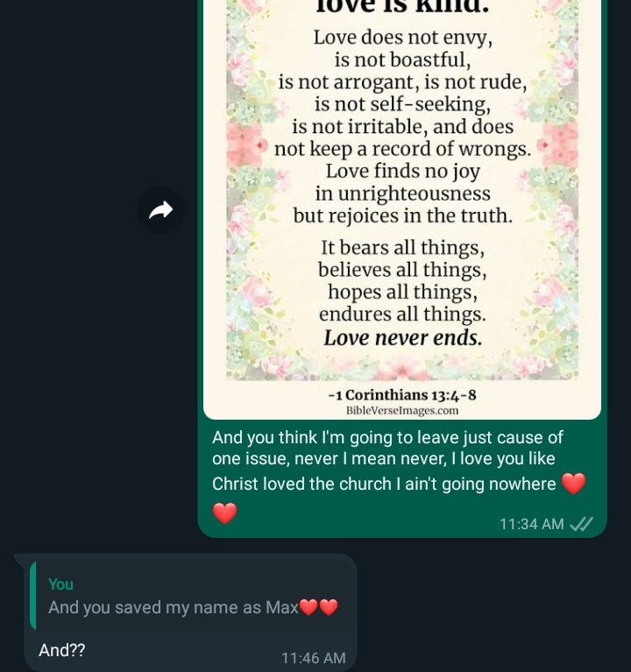Tap the "You" sender label in the quote
This screenshot has width=631, height=672.
(x=60, y=584)
